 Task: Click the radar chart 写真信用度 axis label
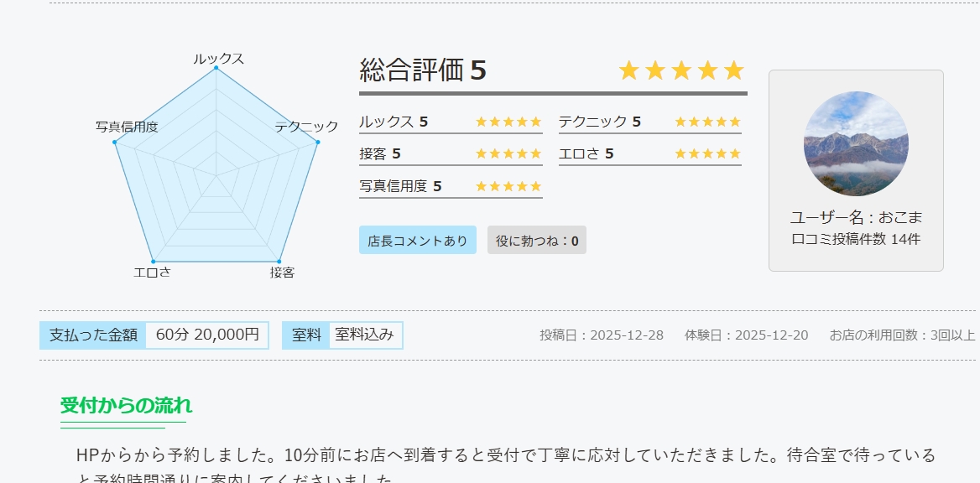click(127, 127)
